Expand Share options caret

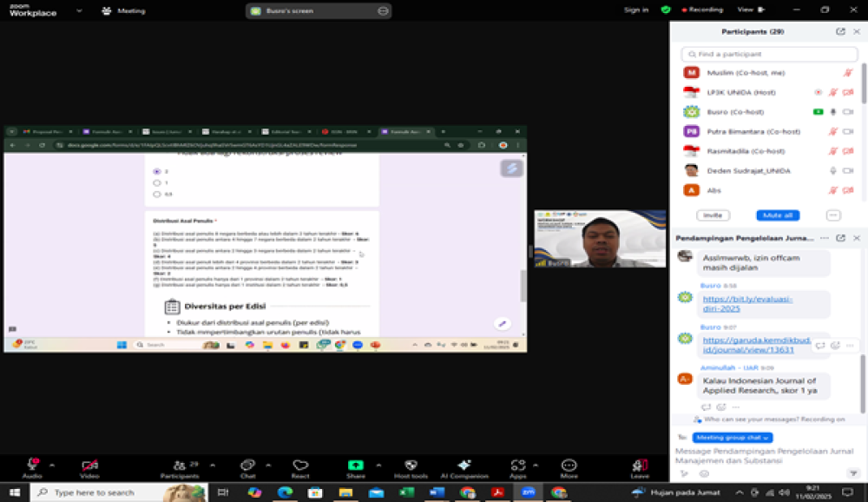pyautogui.click(x=378, y=466)
